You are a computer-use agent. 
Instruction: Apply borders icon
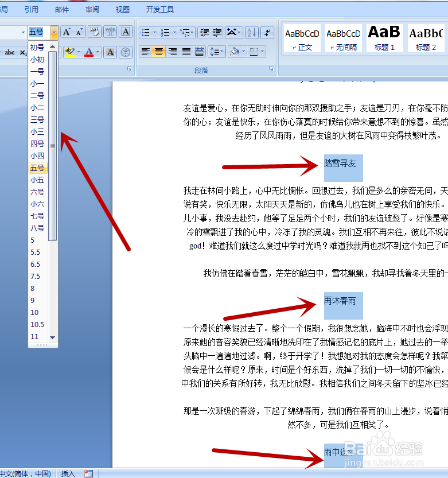tap(254, 52)
